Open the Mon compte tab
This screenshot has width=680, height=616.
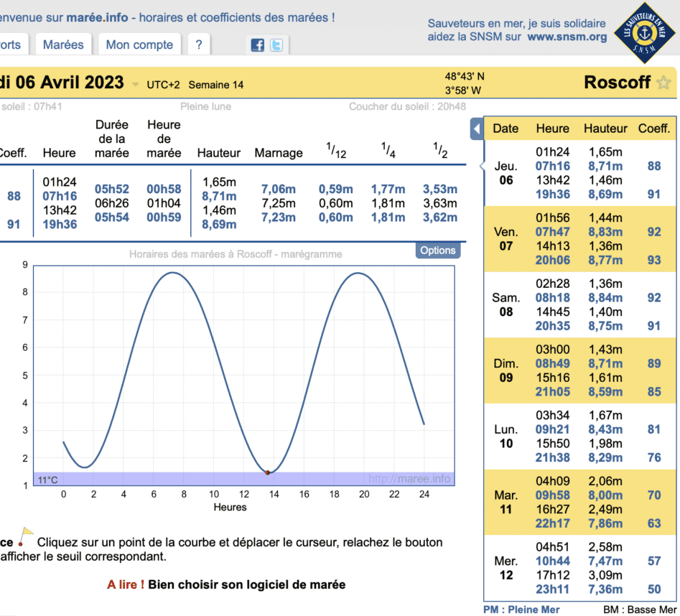coord(139,45)
